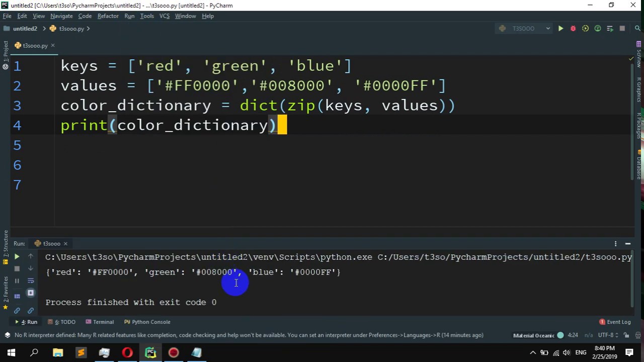Viewport: 644px width, 362px height.
Task: Open the Event Log panel
Action: click(615, 322)
